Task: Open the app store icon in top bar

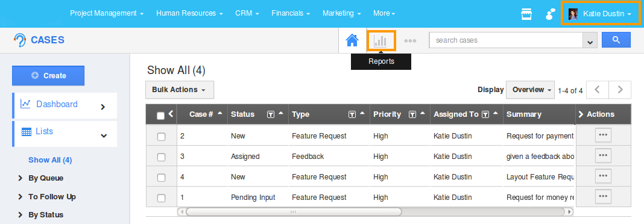Action: point(526,14)
